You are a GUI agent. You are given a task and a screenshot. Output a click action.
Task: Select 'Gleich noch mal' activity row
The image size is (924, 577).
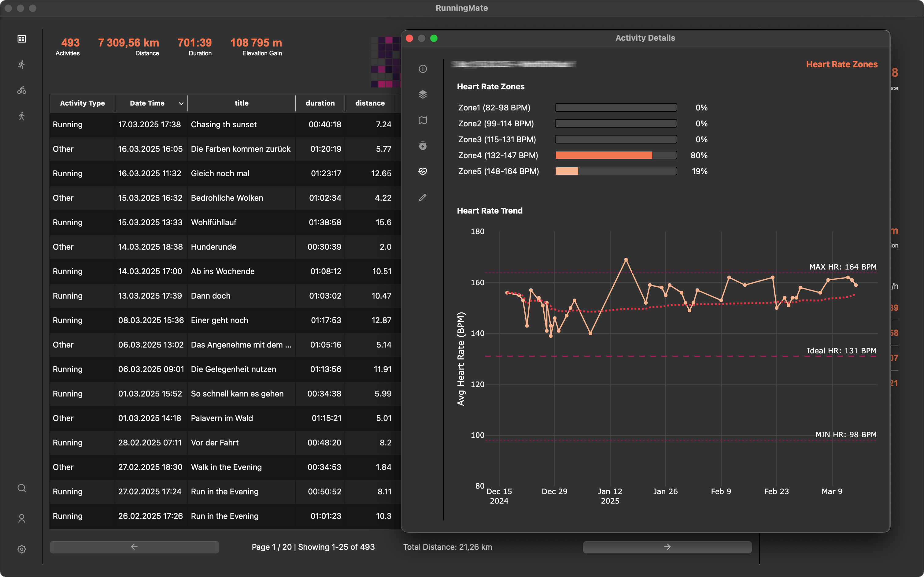click(225, 173)
